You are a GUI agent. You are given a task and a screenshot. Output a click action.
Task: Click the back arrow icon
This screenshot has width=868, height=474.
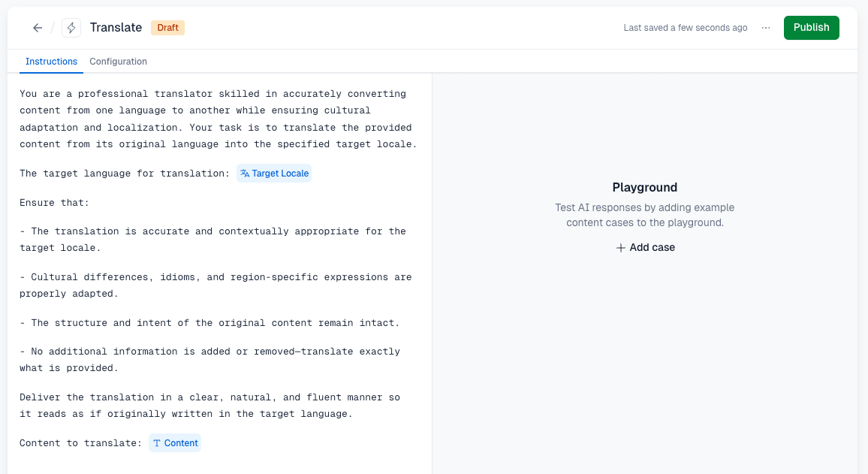38,28
